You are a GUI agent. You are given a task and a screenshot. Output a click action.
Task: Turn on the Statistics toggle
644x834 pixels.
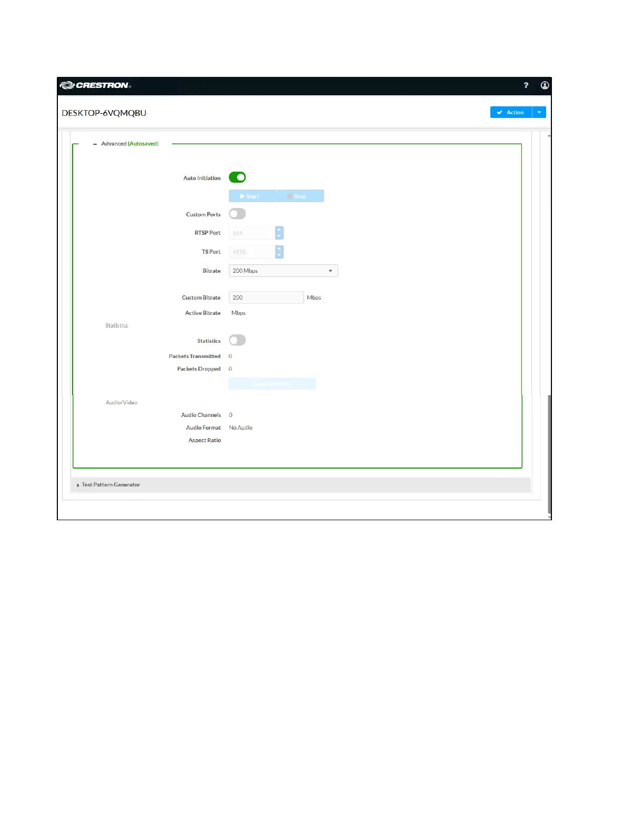point(237,340)
